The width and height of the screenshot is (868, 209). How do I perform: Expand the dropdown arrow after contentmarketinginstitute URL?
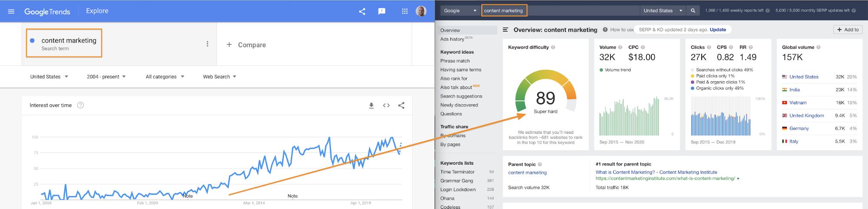[x=738, y=179]
